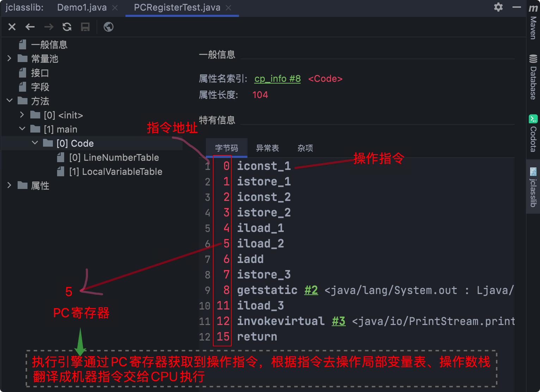Select the 字节码 tab
Image resolution: width=540 pixels, height=392 pixels.
(227, 148)
